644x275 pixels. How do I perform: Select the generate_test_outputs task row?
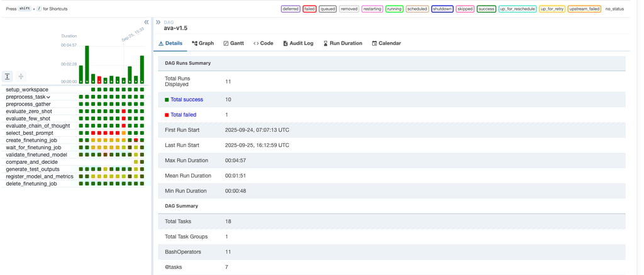coord(33,170)
